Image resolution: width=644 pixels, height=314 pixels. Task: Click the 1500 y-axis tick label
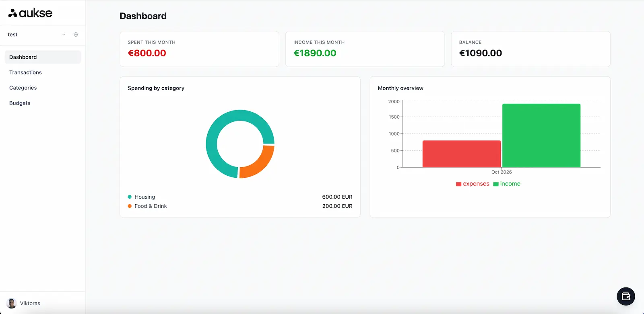coord(394,117)
